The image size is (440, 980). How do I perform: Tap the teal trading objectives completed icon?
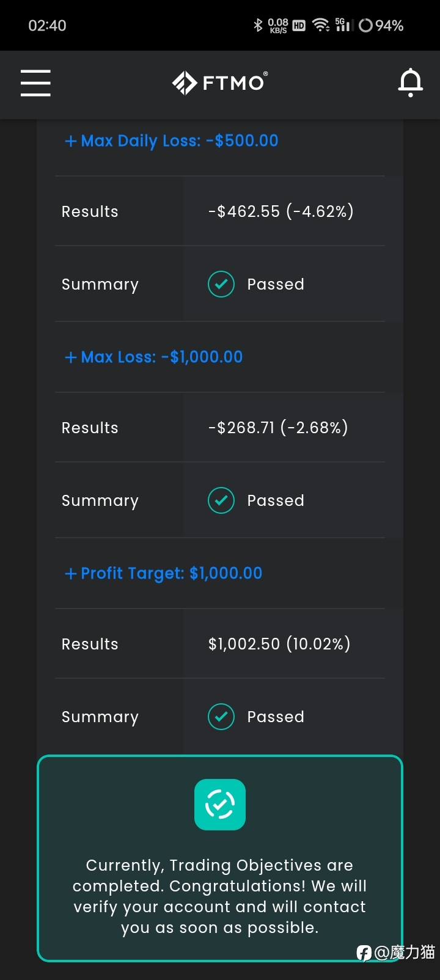tap(220, 805)
